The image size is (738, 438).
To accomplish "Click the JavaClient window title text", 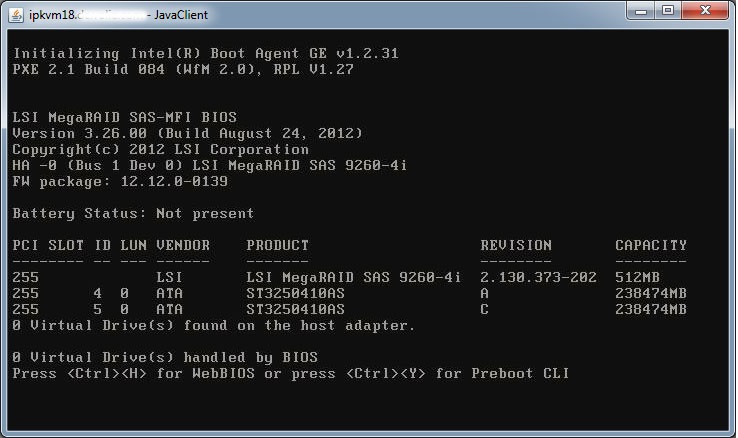I will point(118,15).
